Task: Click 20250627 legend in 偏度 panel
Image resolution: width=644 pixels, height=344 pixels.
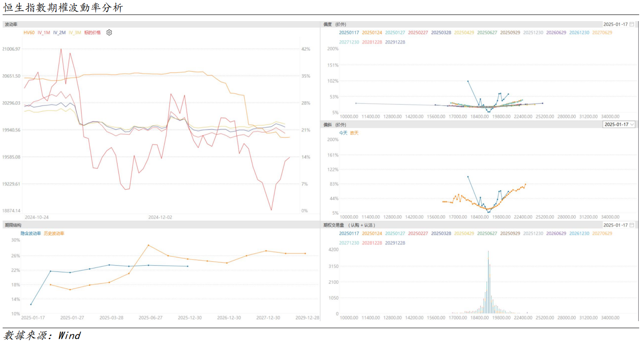Action: click(x=486, y=33)
